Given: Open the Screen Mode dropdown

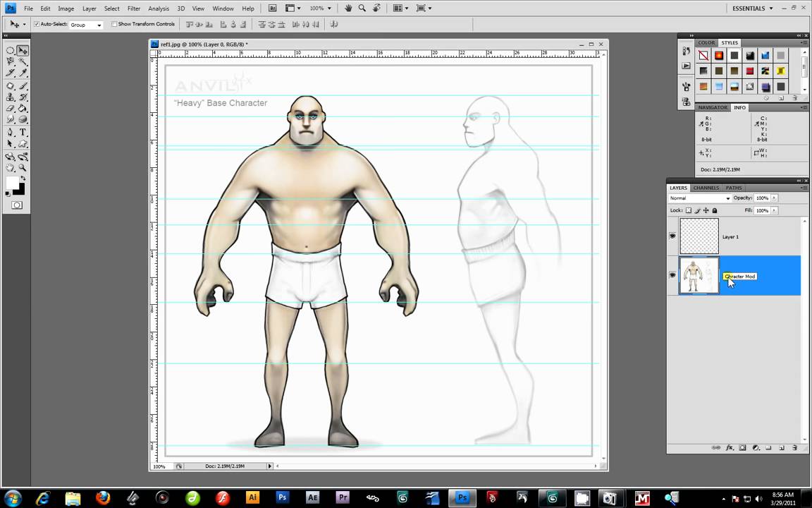Looking at the screenshot, I should tap(424, 8).
